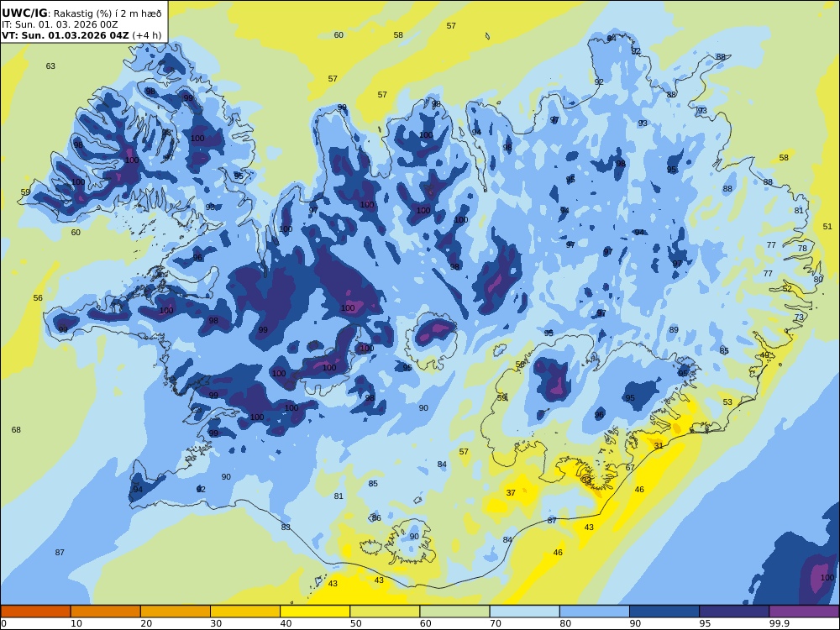Click the lowest humidity value 31

click(659, 446)
